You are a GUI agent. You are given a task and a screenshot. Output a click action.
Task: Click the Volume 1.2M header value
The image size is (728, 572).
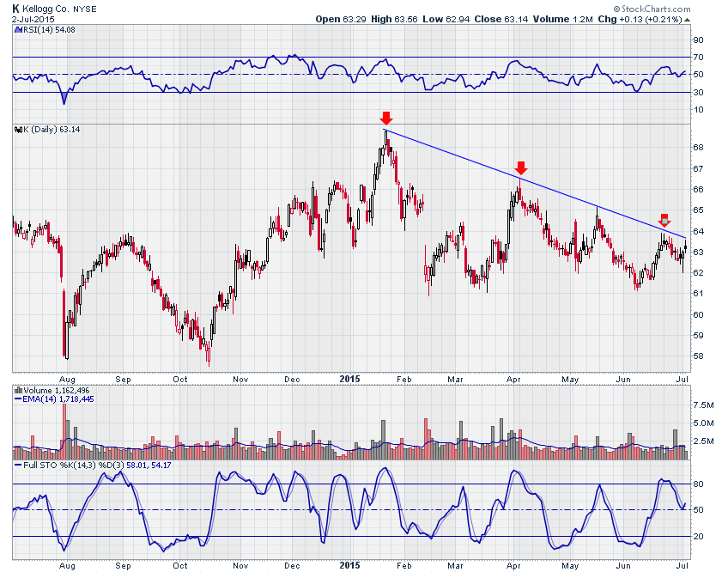pos(562,20)
